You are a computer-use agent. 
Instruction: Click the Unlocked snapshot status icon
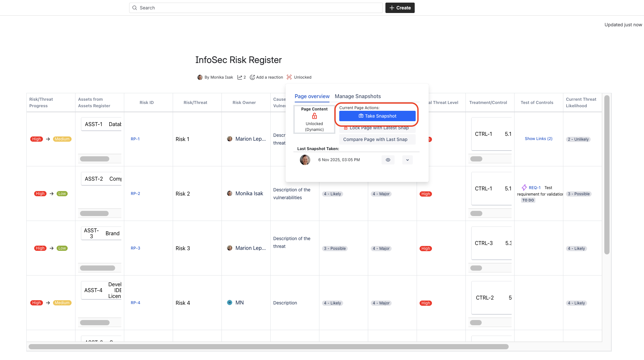pos(289,77)
